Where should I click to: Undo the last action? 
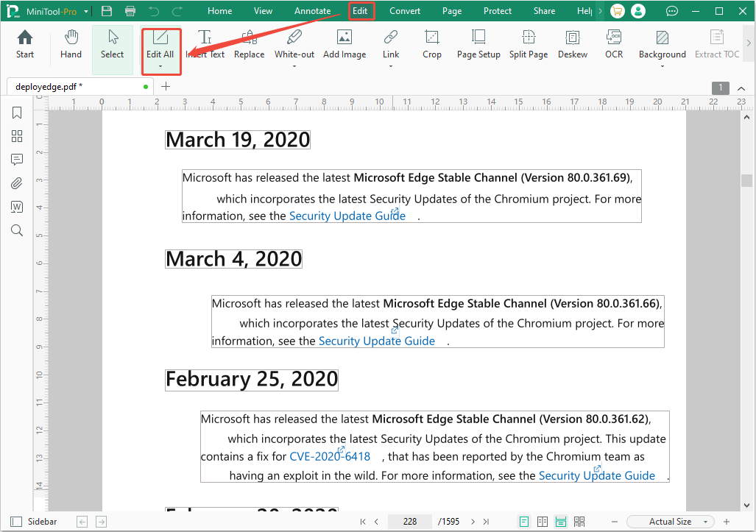coord(154,11)
